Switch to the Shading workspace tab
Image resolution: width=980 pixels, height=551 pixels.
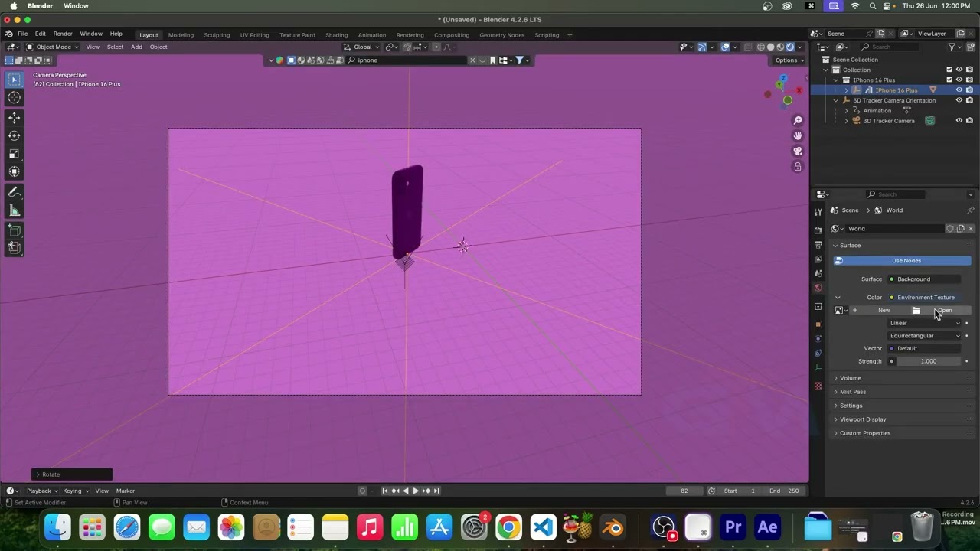(x=336, y=35)
